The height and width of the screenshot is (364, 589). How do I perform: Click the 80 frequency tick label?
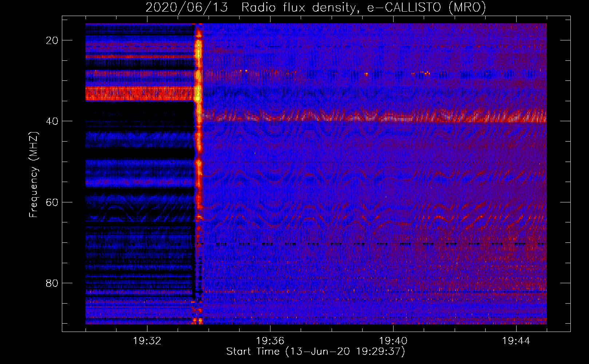[52, 283]
